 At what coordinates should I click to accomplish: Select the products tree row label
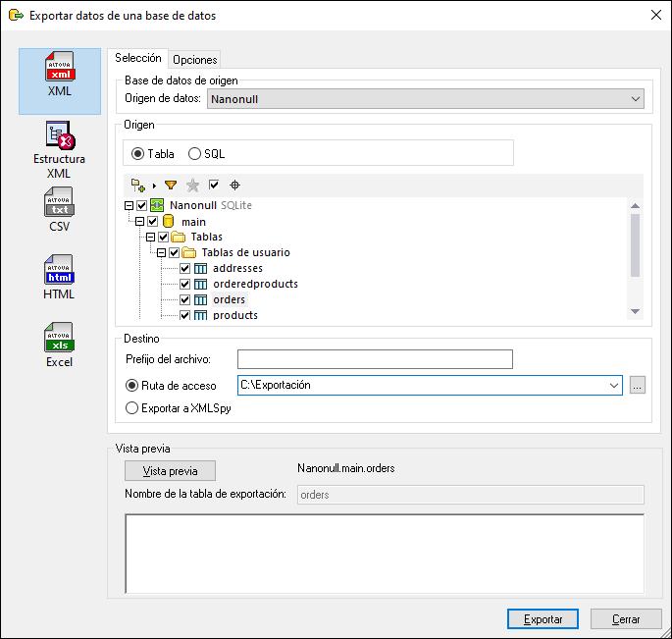click(235, 315)
